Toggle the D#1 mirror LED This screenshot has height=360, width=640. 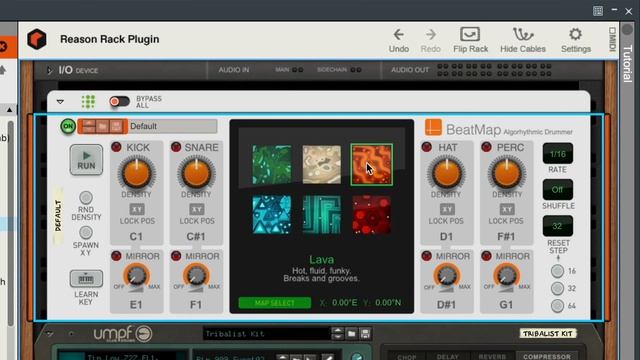[427, 256]
